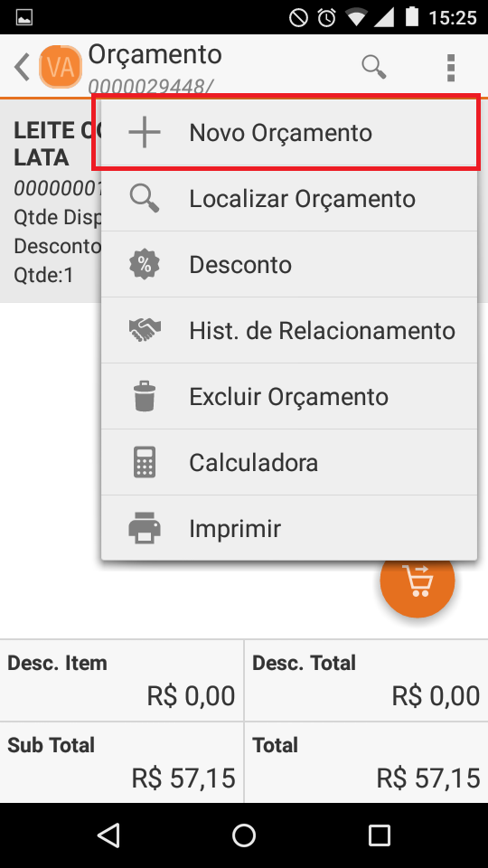Screen dimensions: 488x868
Task: Select the Excluir Orçamento option
Action: [x=289, y=396]
